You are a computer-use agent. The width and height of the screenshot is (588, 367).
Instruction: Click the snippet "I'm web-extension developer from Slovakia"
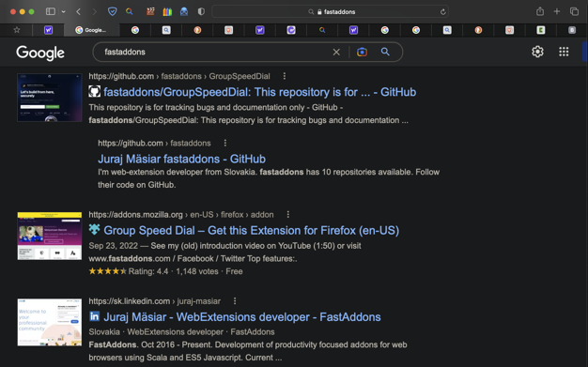click(x=177, y=172)
